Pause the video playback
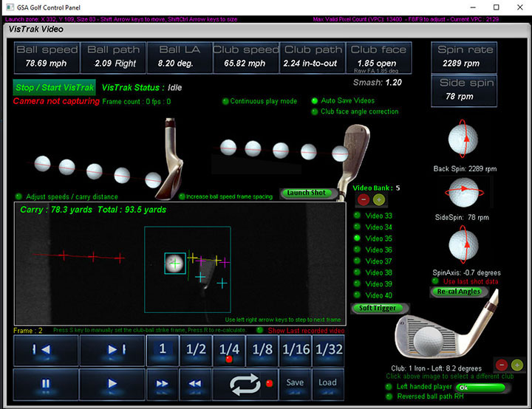The height and width of the screenshot is (409, 532). pyautogui.click(x=46, y=383)
